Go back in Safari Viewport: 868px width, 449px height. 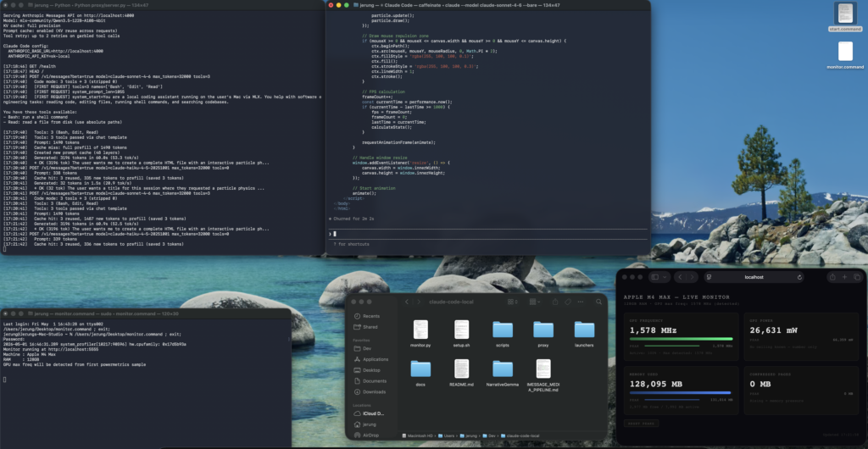click(681, 277)
